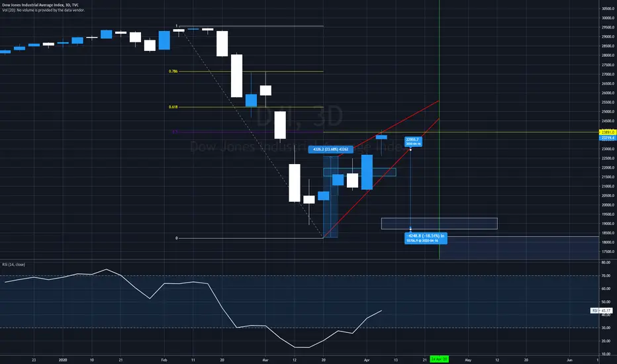Click the 60.00 RSI axis label
Image resolution: width=617 pixels, height=364 pixels.
[x=606, y=289]
